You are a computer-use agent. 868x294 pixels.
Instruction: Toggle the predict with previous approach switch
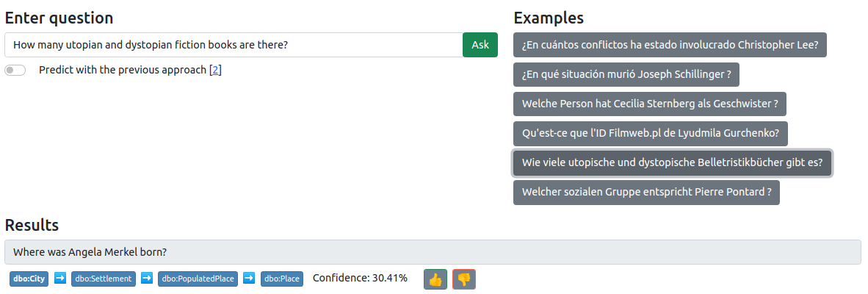click(15, 70)
